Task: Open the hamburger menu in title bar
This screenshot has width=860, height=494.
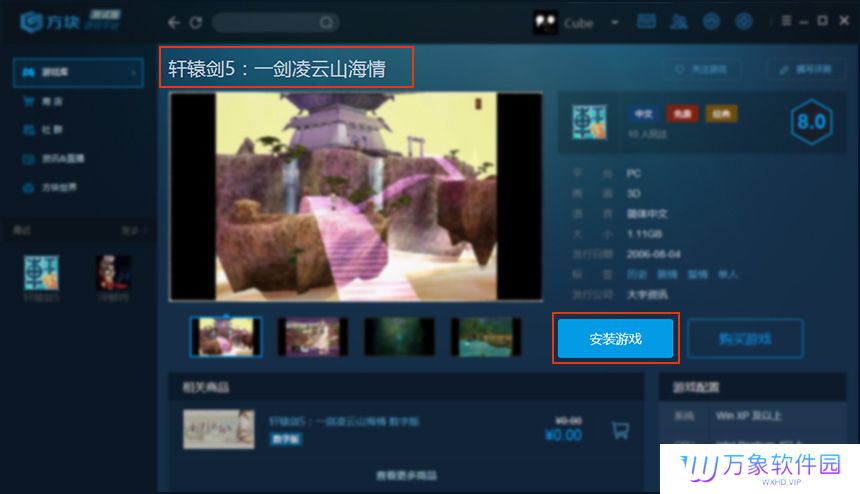Action: [787, 21]
